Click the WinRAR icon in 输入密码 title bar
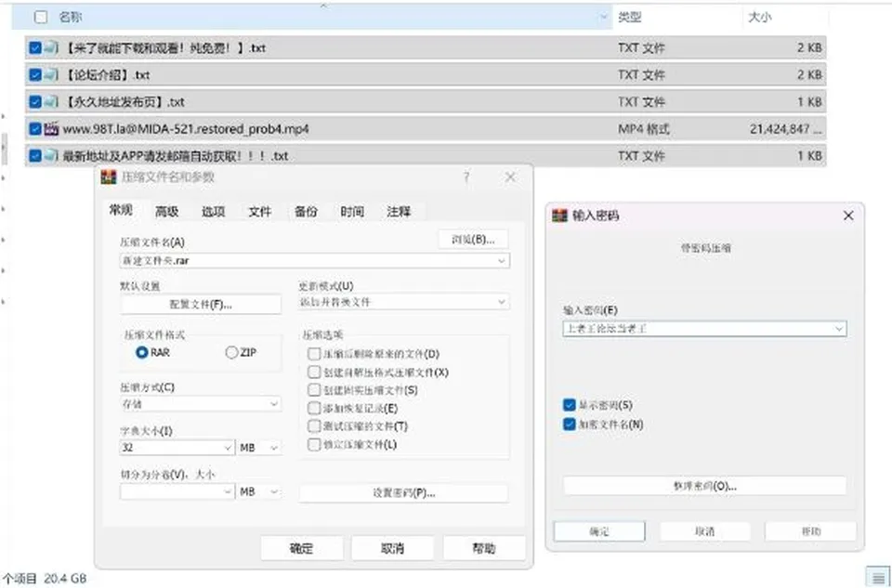Image resolution: width=892 pixels, height=588 pixels. (x=559, y=216)
